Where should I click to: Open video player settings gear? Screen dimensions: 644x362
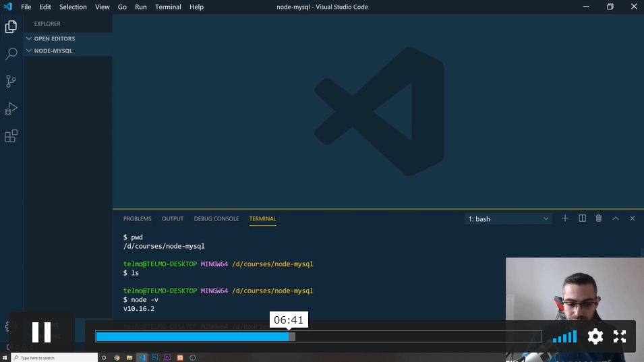595,336
